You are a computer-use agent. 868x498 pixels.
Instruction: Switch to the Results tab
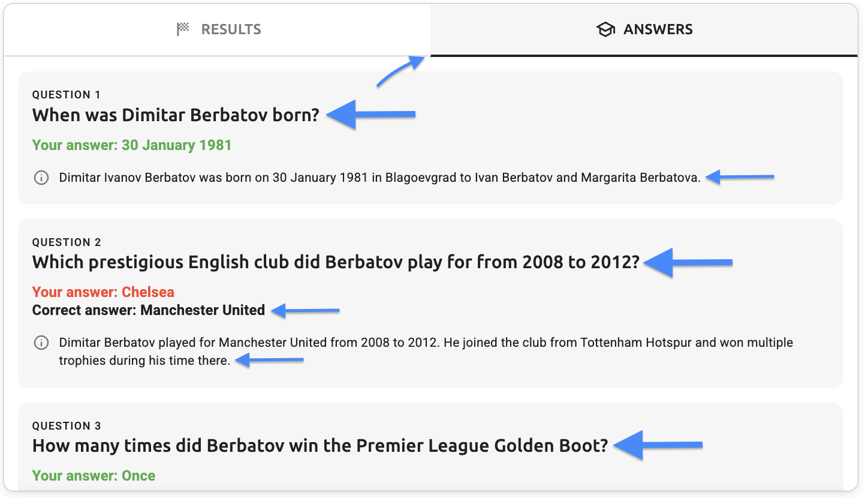(x=219, y=29)
